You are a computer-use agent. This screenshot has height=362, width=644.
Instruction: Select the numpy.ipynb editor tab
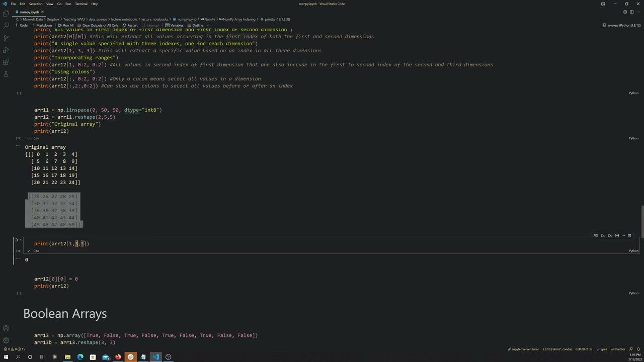[x=29, y=12]
